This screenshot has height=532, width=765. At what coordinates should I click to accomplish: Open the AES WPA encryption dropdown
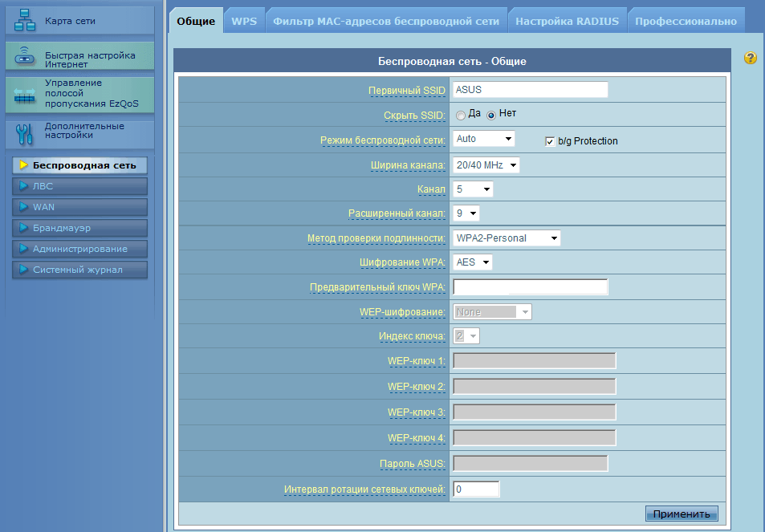point(473,262)
